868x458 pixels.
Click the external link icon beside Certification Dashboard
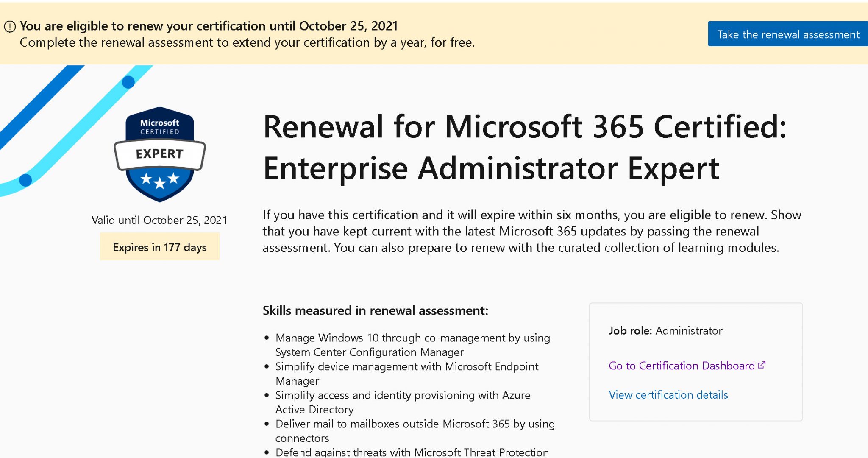click(x=761, y=364)
